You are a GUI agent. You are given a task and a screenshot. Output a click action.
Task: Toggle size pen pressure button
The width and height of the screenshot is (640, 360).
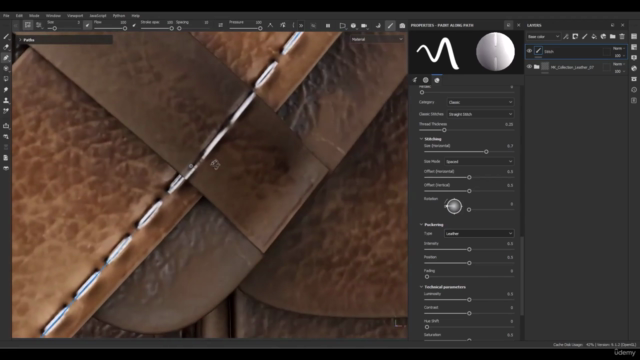point(87,25)
